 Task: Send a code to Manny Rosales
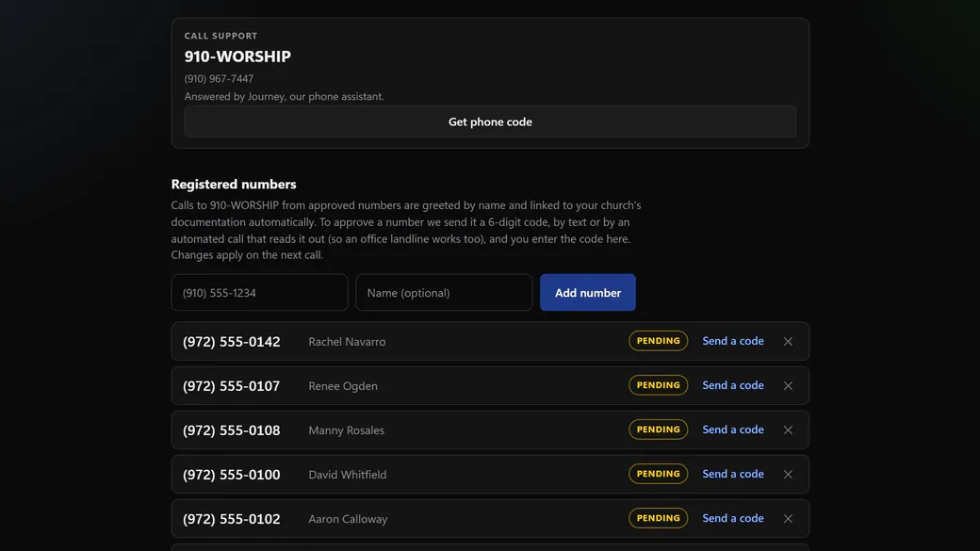point(732,429)
